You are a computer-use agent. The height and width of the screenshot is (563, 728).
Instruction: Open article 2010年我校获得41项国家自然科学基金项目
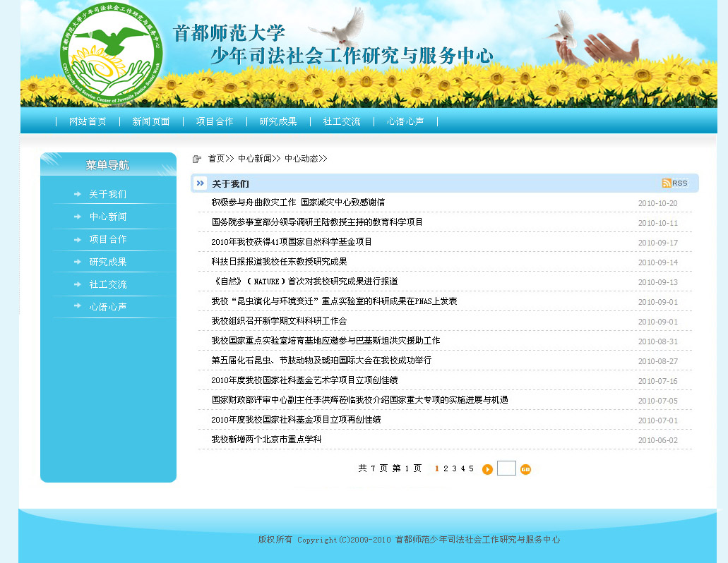(292, 242)
